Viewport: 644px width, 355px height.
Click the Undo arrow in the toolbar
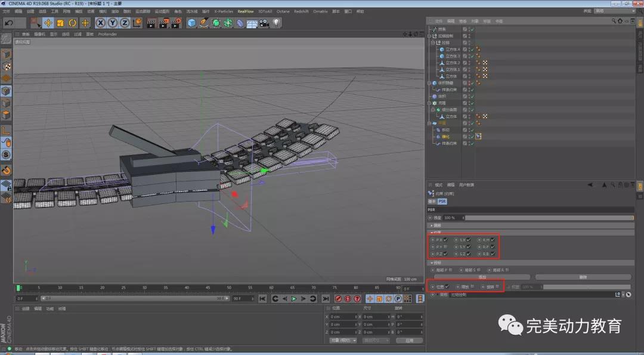[x=9, y=23]
